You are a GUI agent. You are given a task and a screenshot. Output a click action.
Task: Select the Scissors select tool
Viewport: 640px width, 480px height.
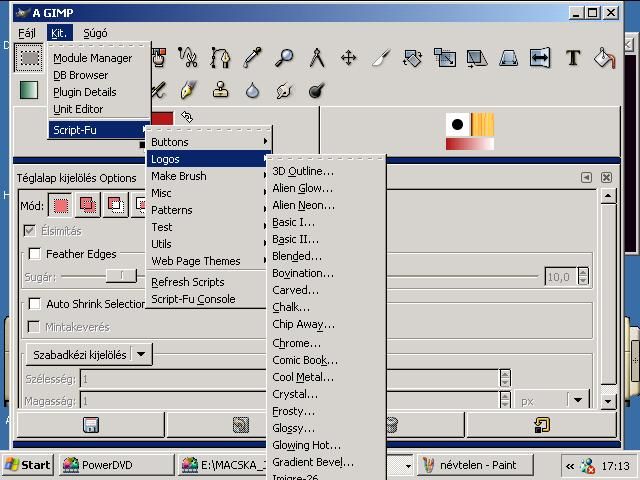pyautogui.click(x=188, y=58)
